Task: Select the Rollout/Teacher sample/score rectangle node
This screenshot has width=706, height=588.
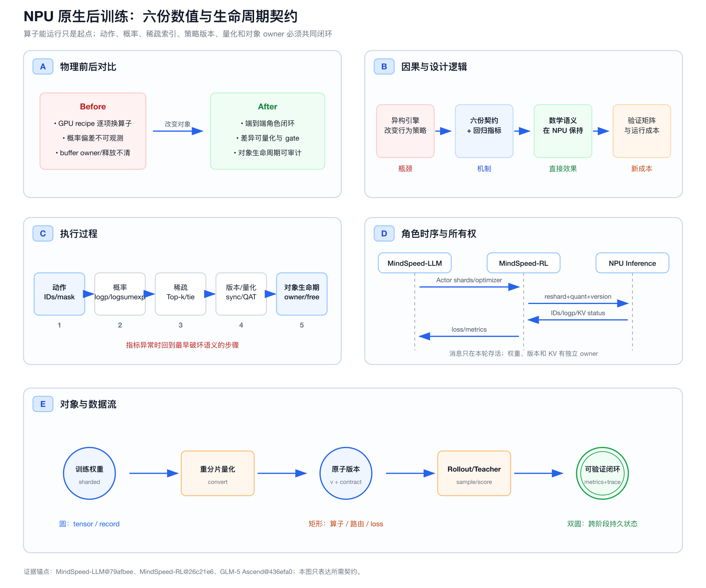Action: [474, 473]
